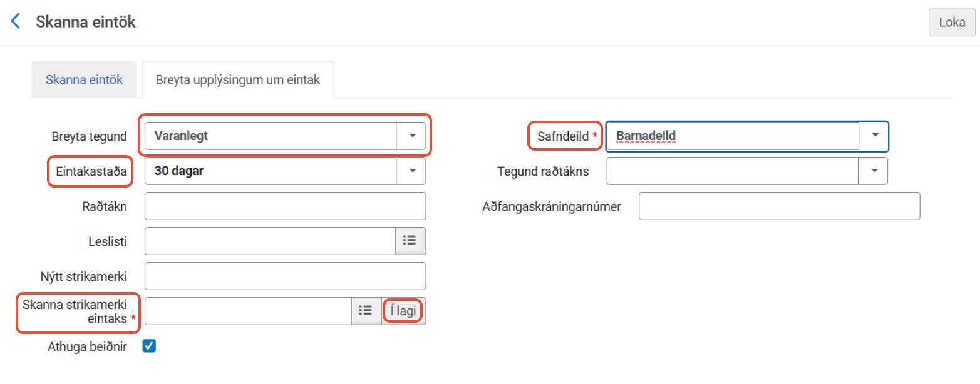Focus the Nýtt strikamerki input field
Viewport: 980px width, 384px height.
coord(285,276)
